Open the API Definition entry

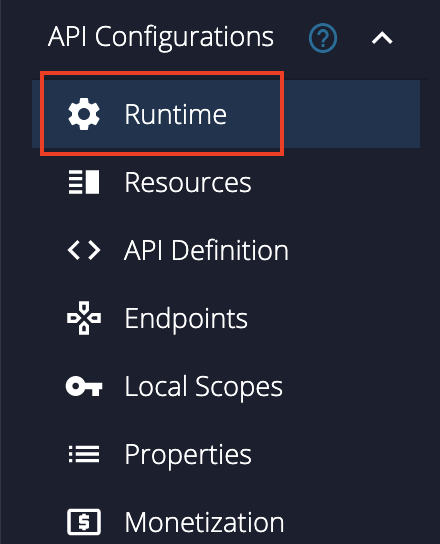pyautogui.click(x=226, y=250)
